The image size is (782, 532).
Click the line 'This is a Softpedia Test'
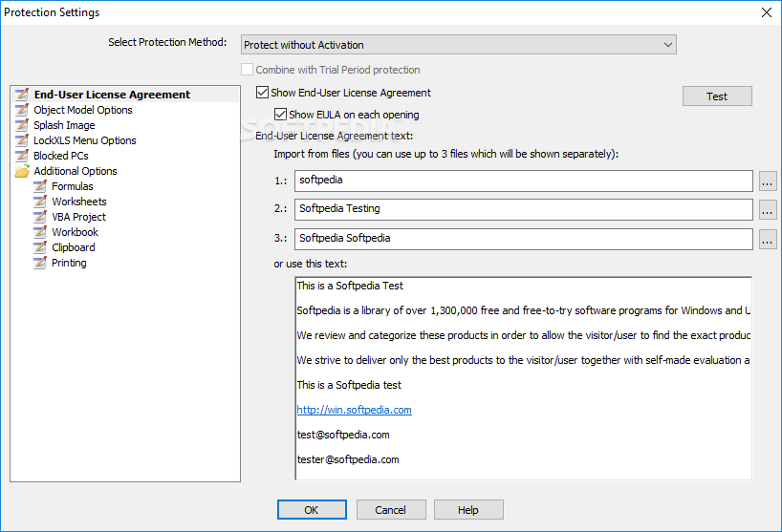(350, 286)
